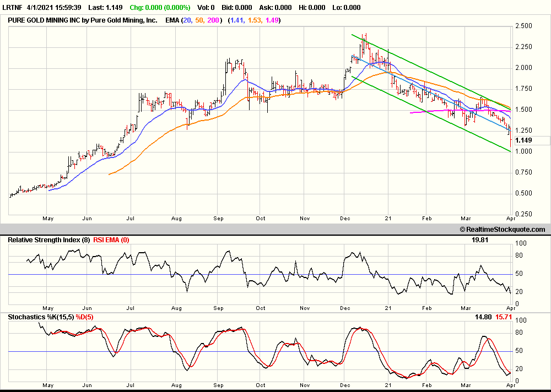
Task: Click the red RSI EMA (0) label
Action: (x=111, y=241)
